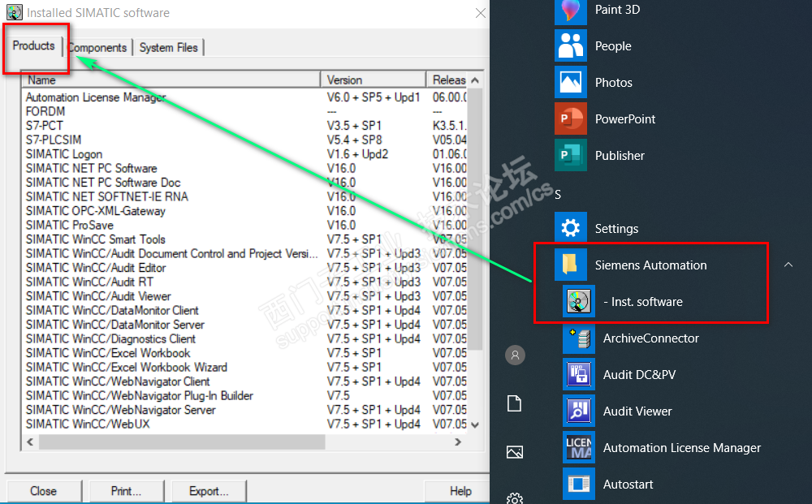
Task: Select the 'SIMATIC WinCC/WebUX' row
Action: (245, 424)
